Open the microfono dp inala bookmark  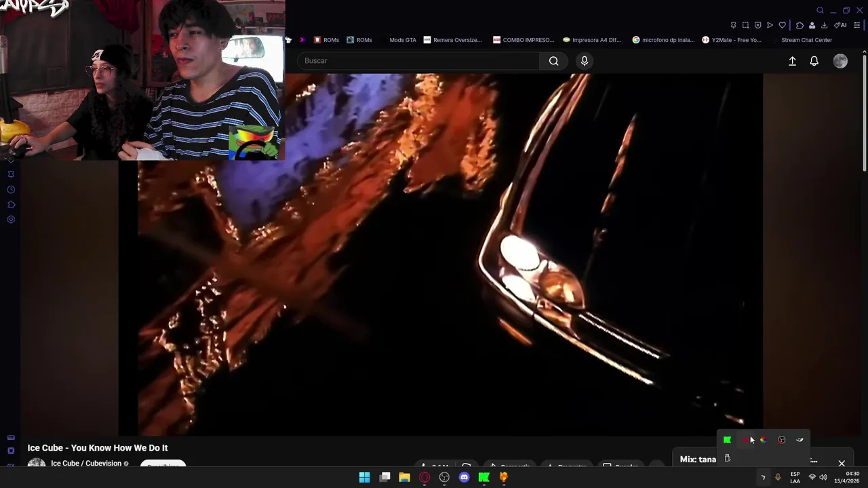[663, 40]
